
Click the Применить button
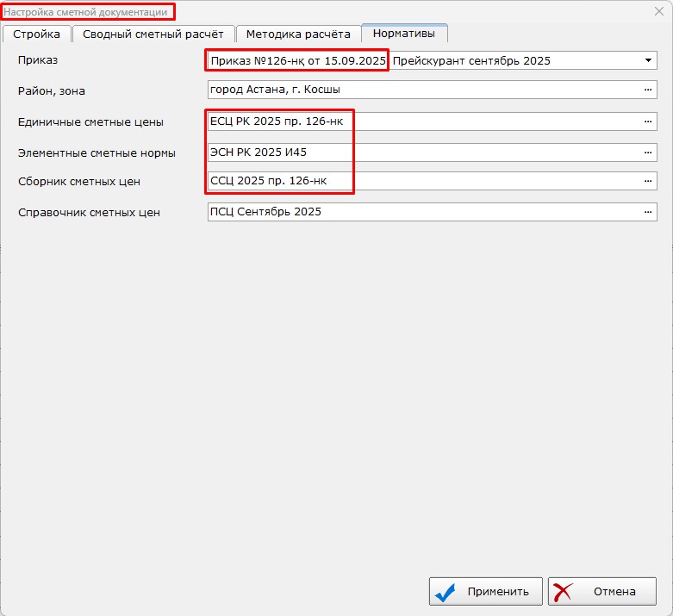coord(486,592)
